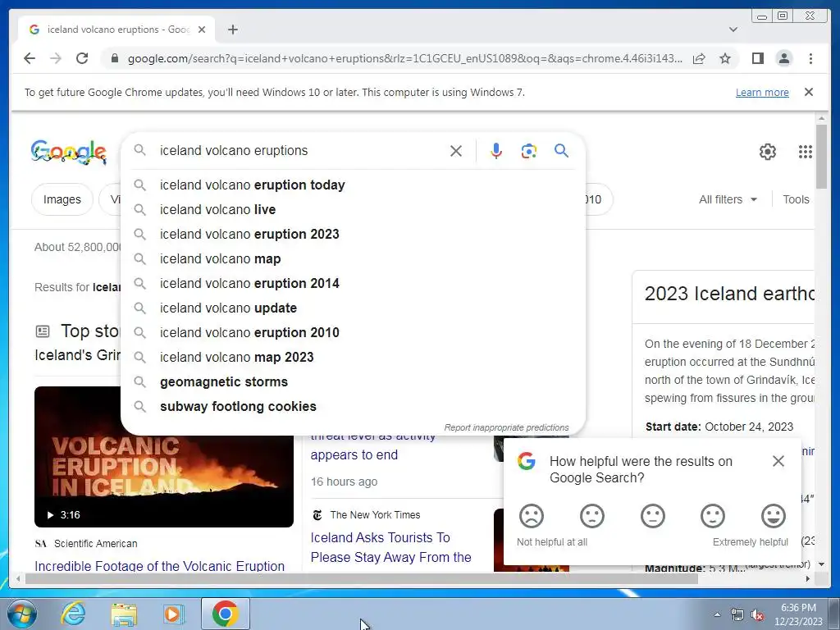Launch Internet Explorer from taskbar
Image resolution: width=840 pixels, height=630 pixels.
point(73,614)
